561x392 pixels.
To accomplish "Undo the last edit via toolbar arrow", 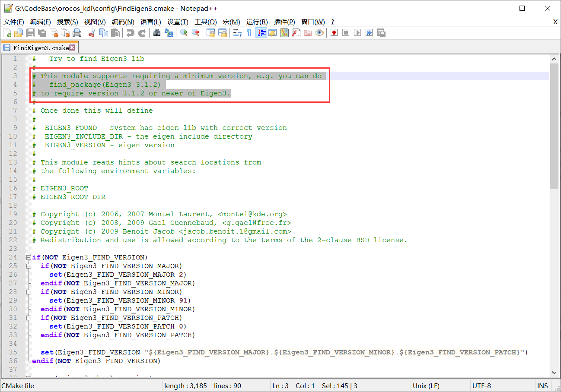I will [128, 32].
